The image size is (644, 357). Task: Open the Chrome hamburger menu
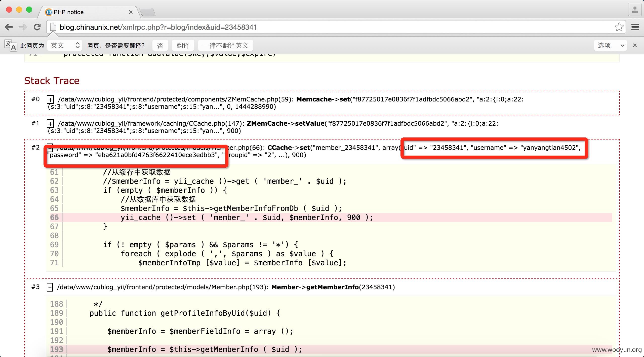click(635, 27)
